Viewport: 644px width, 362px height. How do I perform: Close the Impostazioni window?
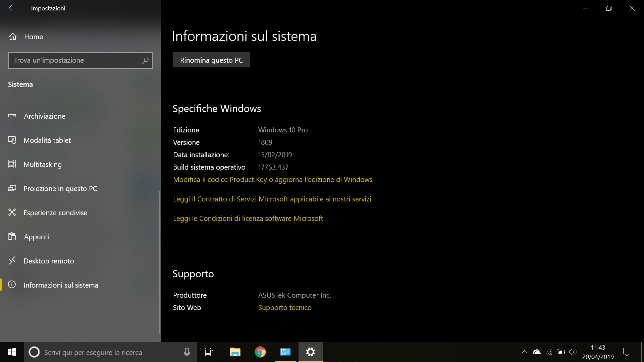(632, 8)
